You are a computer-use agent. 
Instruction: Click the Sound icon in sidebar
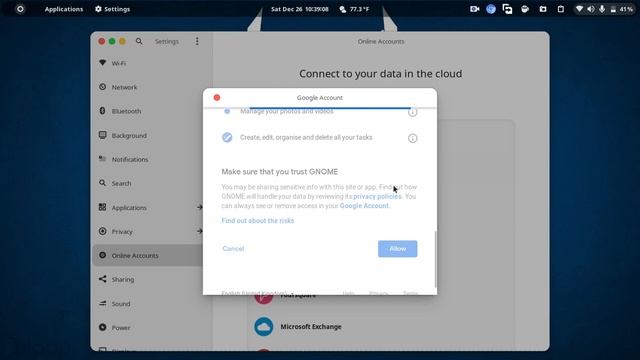102,303
